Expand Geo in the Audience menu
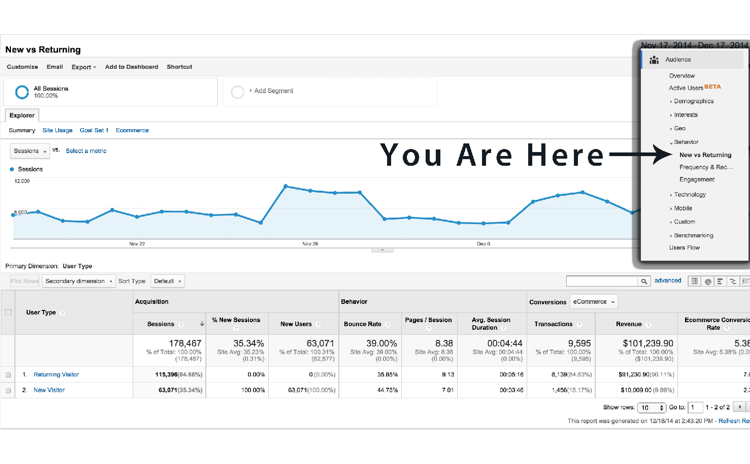The height and width of the screenshot is (464, 750). (x=677, y=128)
